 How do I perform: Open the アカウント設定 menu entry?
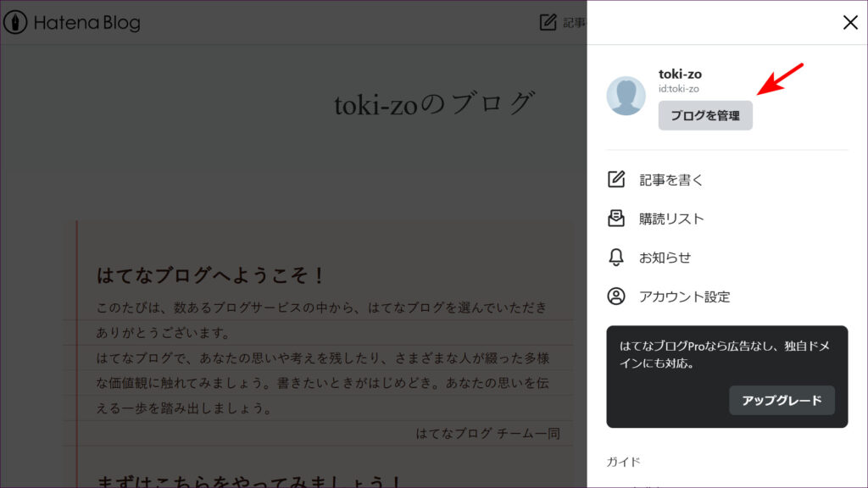pyautogui.click(x=684, y=297)
